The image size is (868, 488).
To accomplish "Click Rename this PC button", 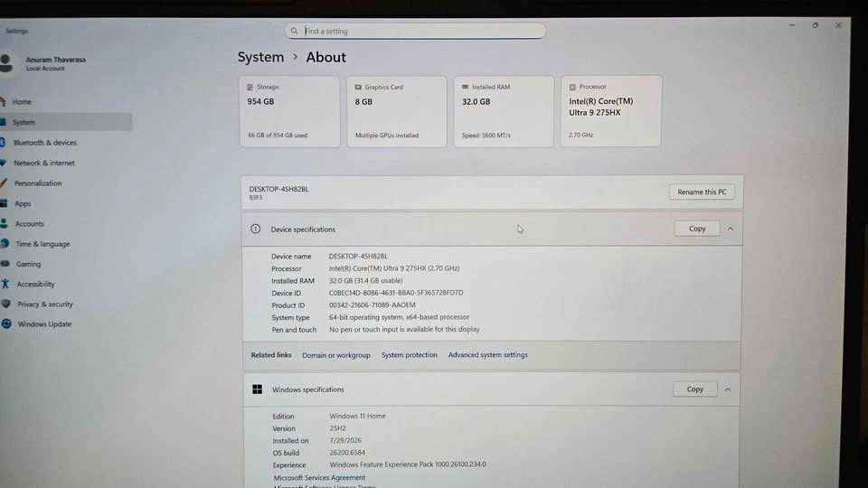I will point(702,192).
